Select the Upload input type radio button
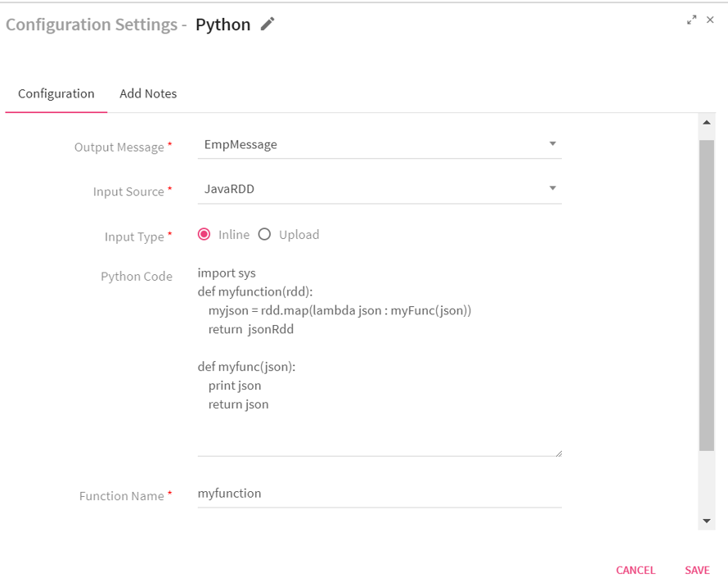 click(265, 234)
